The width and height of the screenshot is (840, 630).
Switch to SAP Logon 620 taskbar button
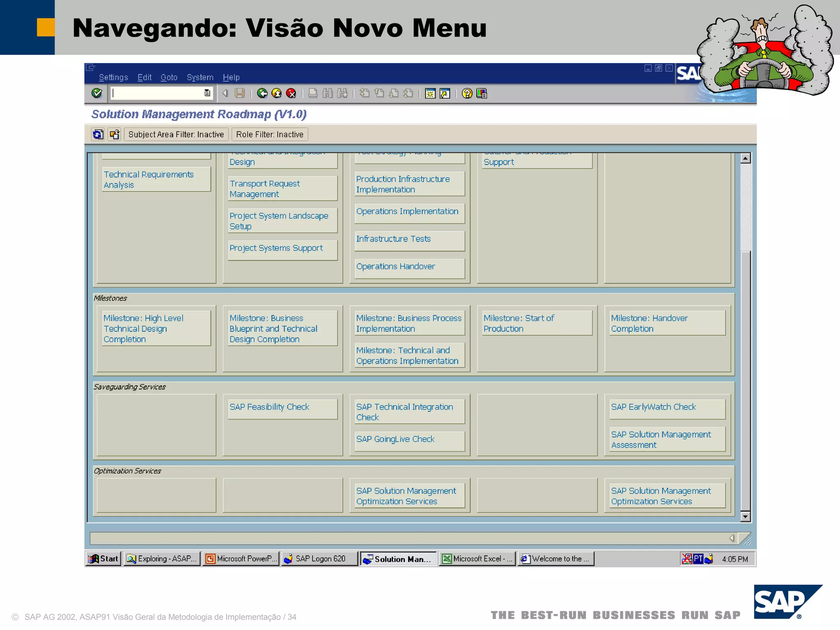[x=320, y=559]
